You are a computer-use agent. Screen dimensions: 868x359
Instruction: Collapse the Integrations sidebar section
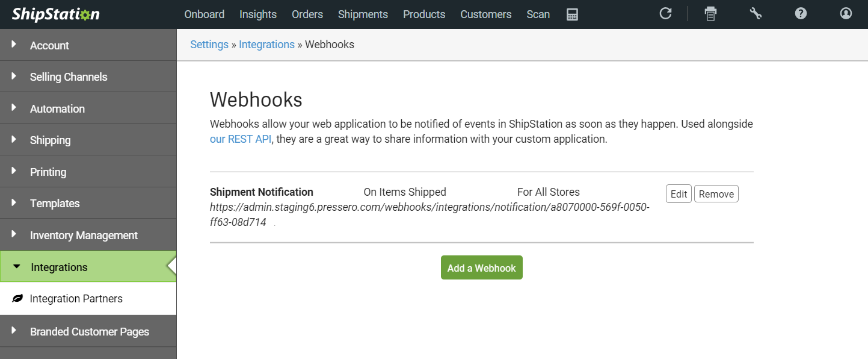[x=88, y=267]
